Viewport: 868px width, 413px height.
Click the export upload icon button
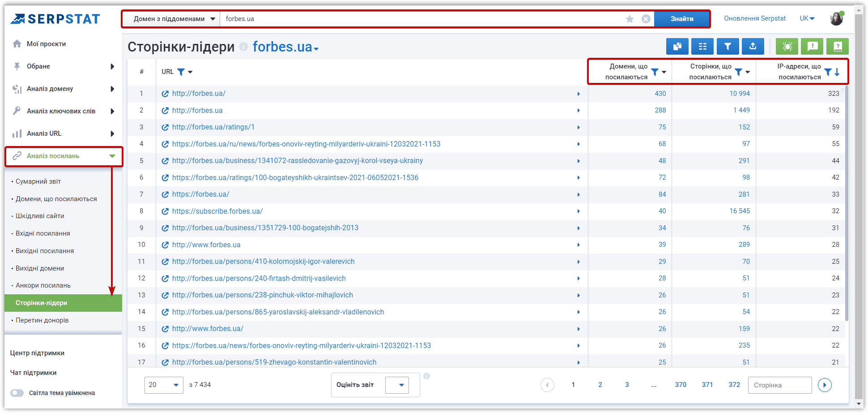[753, 46]
